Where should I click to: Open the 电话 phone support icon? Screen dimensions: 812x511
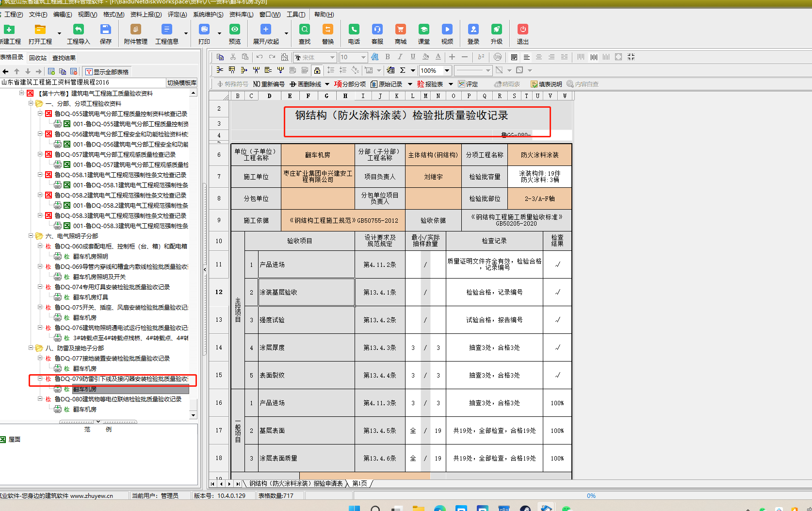pyautogui.click(x=354, y=30)
